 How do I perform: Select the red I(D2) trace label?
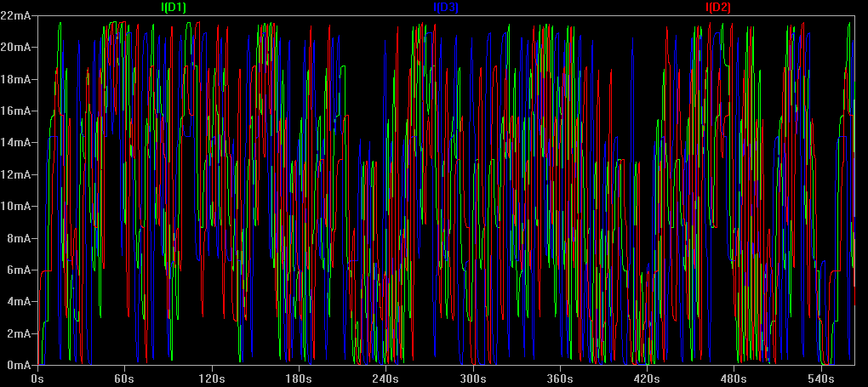[x=718, y=7]
